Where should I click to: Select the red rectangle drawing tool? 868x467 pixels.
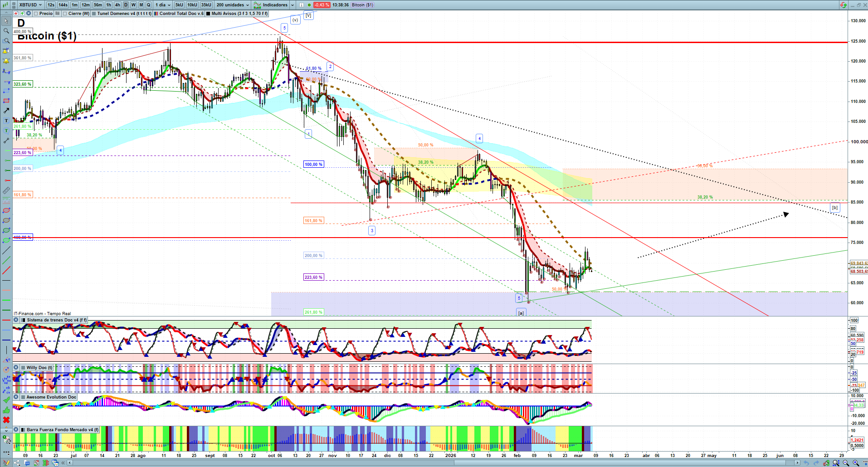pyautogui.click(x=6, y=101)
